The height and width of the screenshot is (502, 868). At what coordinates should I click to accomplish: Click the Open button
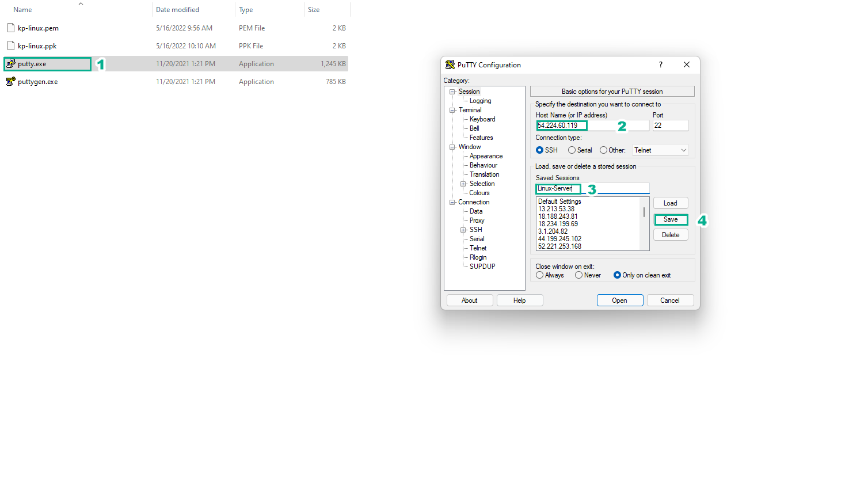coord(620,301)
